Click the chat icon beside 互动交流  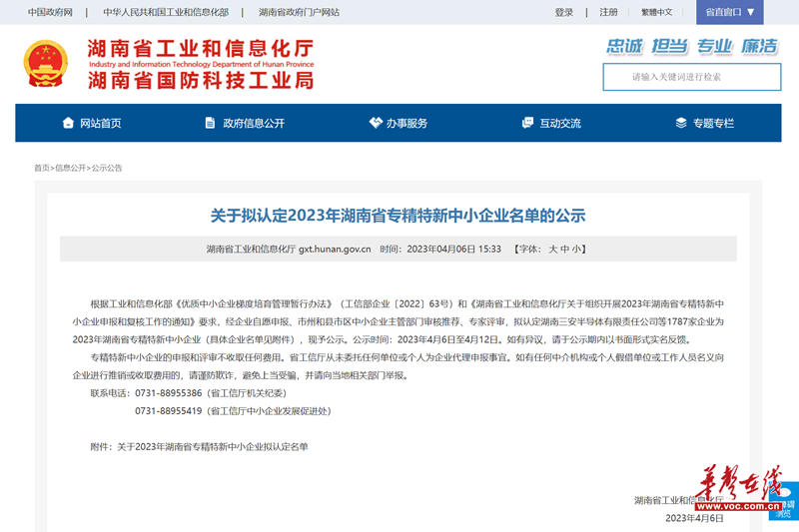[528, 123]
